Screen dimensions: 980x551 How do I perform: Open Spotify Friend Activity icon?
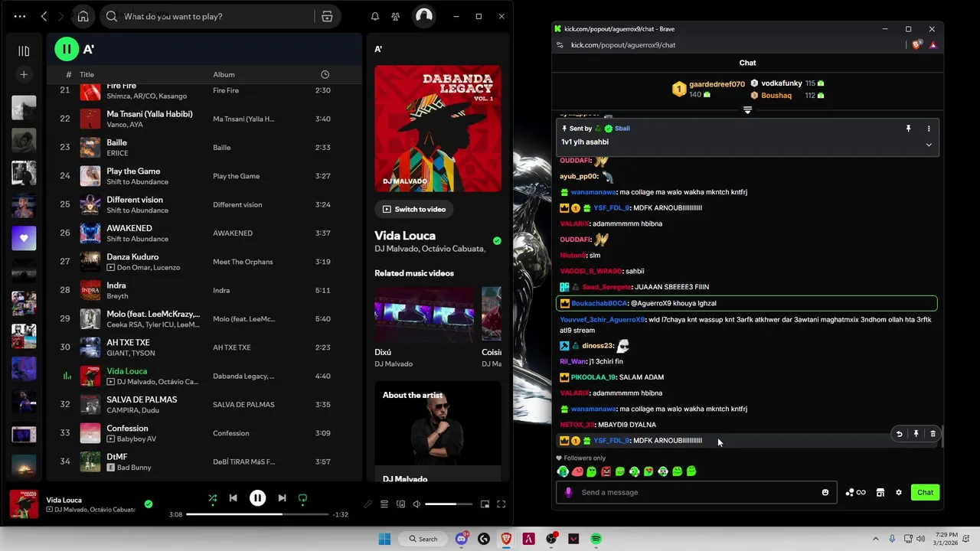(x=395, y=16)
